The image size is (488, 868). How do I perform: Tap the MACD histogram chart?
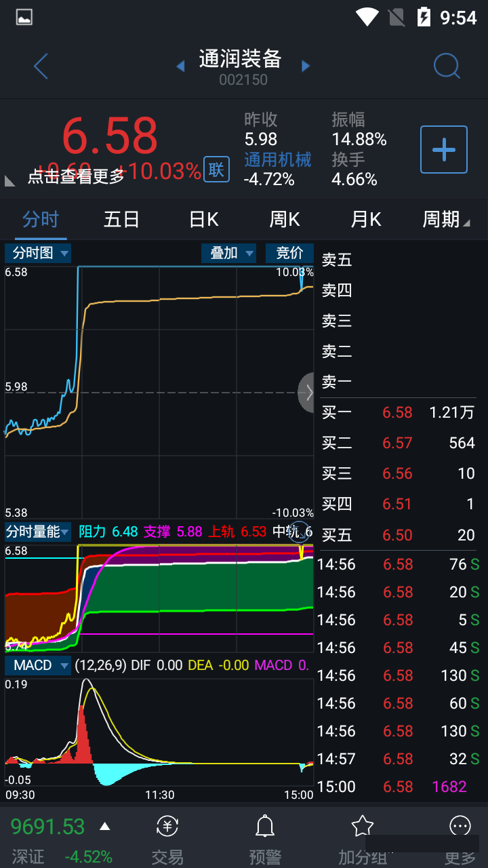tap(159, 732)
